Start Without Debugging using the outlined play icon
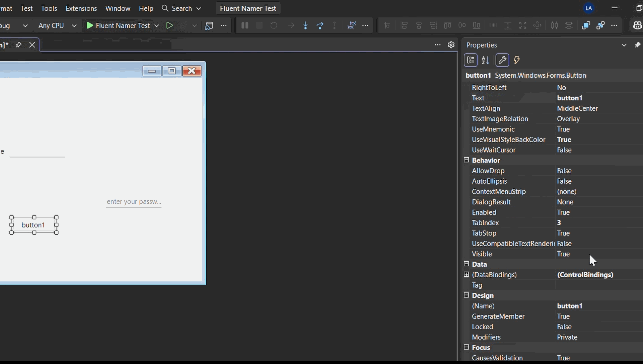 click(169, 25)
